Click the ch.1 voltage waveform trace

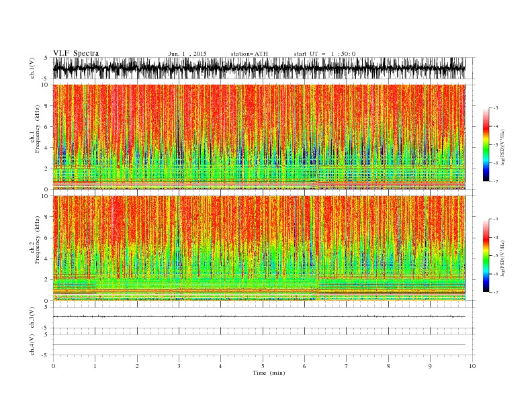[259, 68]
